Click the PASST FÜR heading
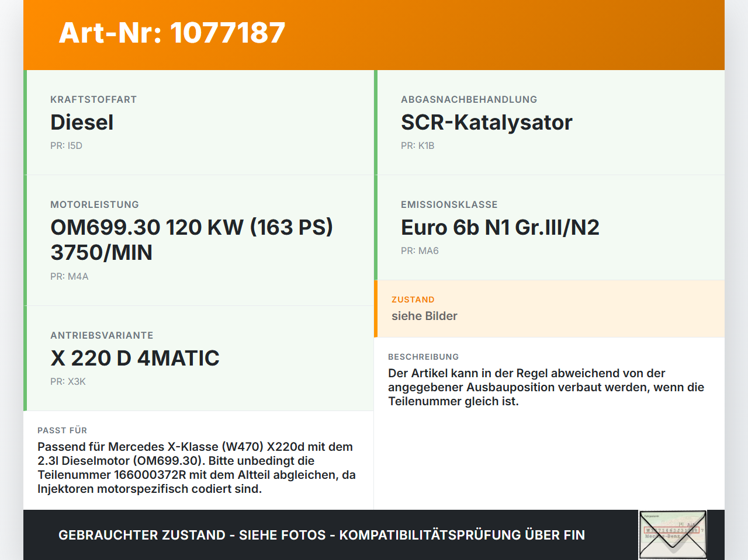The image size is (748, 560). pos(62,430)
